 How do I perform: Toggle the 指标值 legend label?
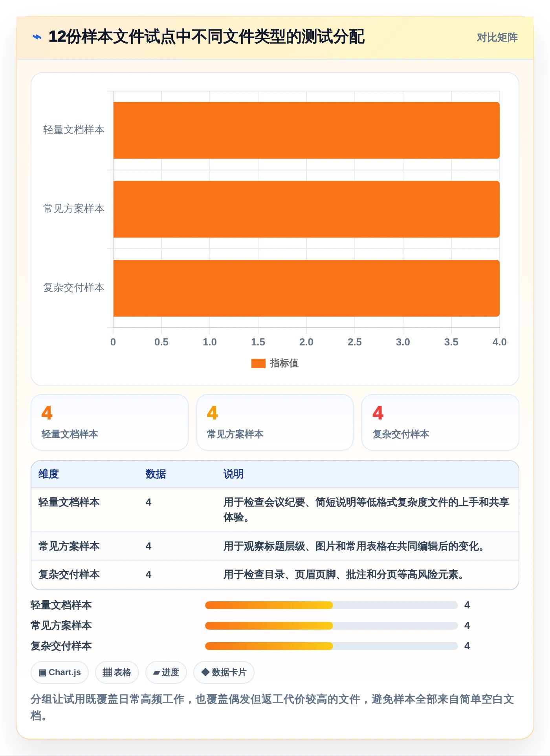284,363
